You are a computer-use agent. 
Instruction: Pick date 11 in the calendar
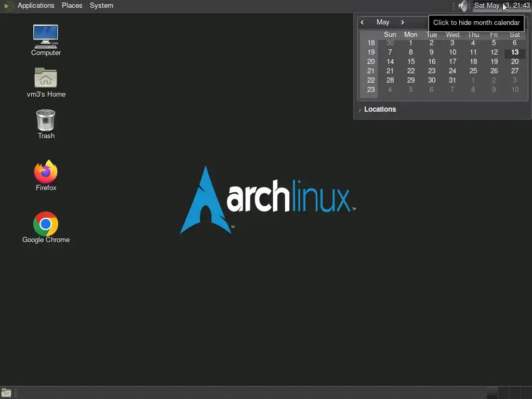click(473, 52)
